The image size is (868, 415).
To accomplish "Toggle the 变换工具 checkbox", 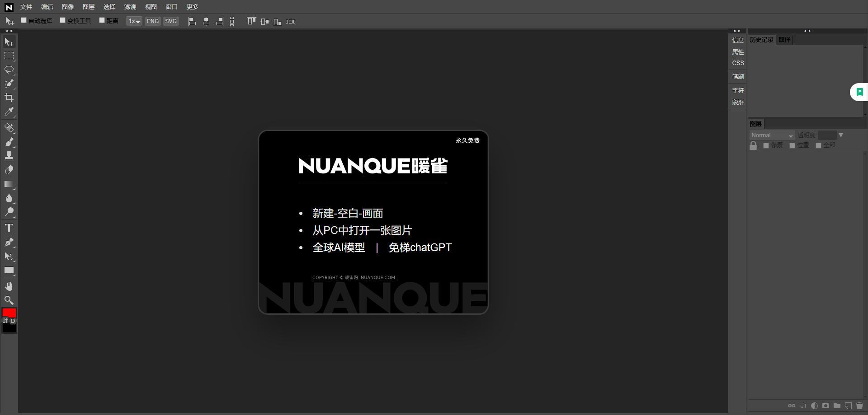I will [x=63, y=20].
